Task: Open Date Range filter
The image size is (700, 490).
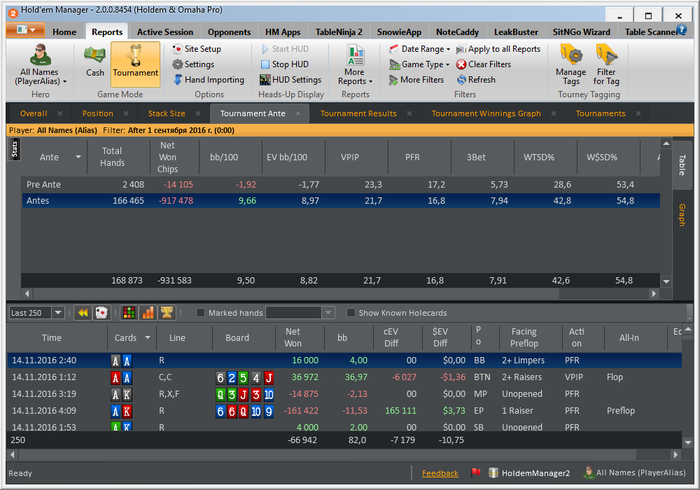Action: click(x=419, y=49)
